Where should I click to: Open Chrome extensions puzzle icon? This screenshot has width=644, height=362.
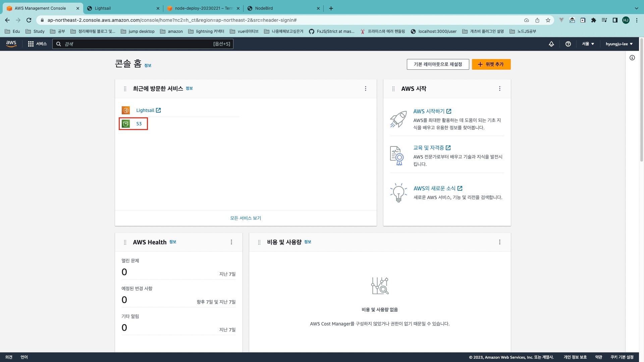point(594,20)
